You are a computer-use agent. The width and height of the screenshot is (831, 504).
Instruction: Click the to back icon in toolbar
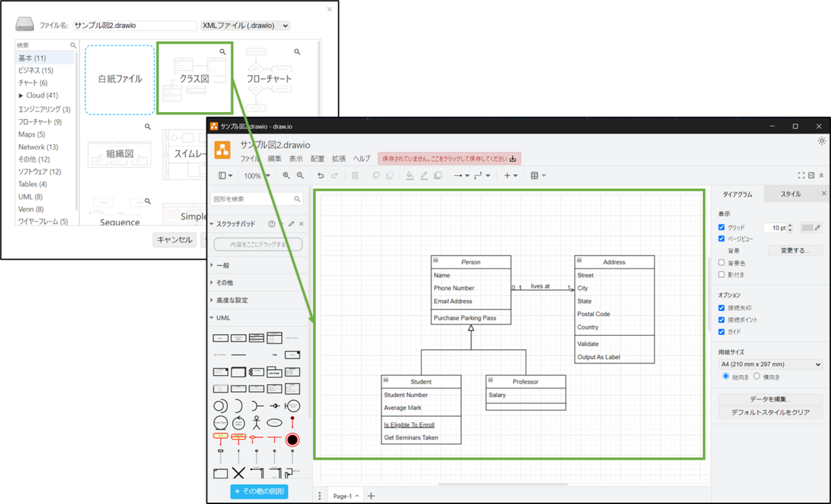(x=389, y=176)
